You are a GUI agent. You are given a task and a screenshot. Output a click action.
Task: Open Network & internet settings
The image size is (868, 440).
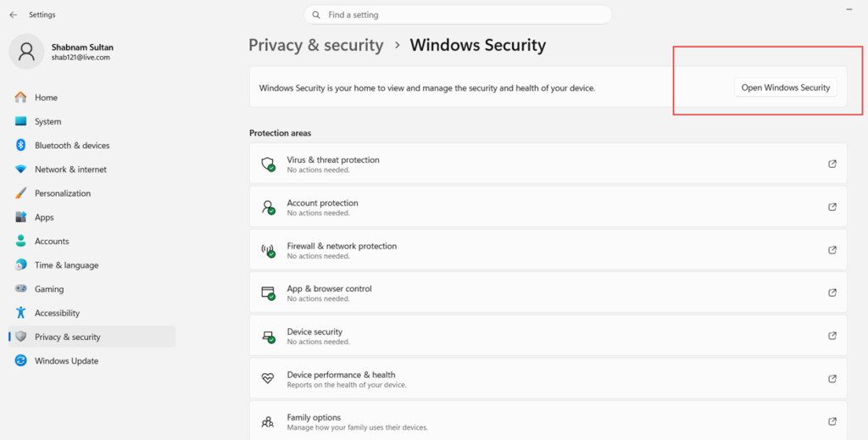(x=92, y=170)
